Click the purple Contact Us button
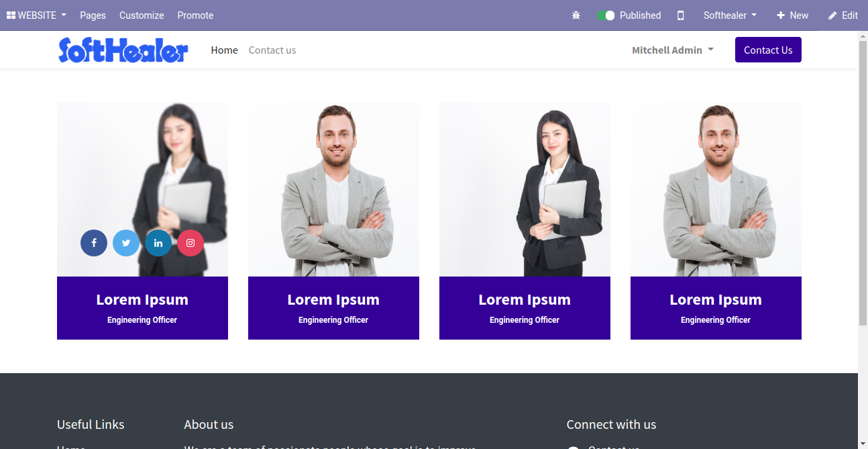 tap(768, 50)
